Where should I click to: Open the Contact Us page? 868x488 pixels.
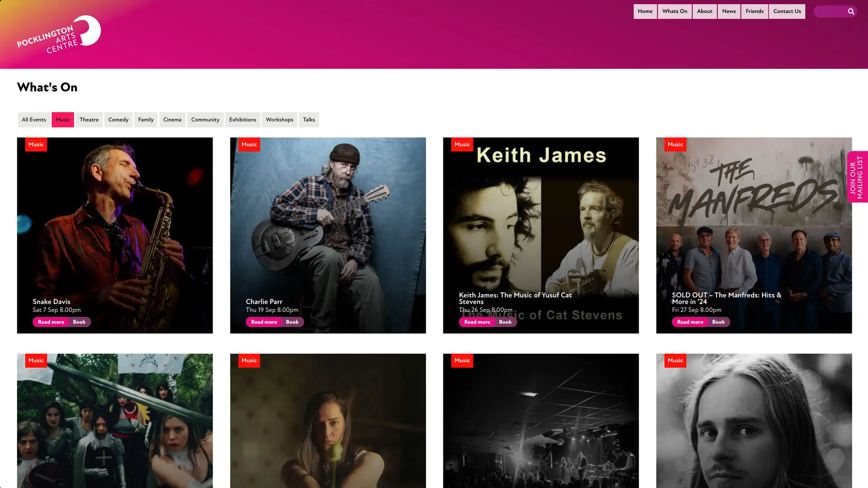[x=787, y=12]
